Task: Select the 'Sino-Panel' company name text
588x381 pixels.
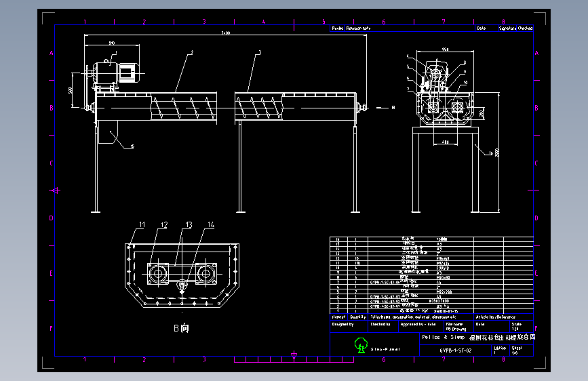Action: click(385, 349)
